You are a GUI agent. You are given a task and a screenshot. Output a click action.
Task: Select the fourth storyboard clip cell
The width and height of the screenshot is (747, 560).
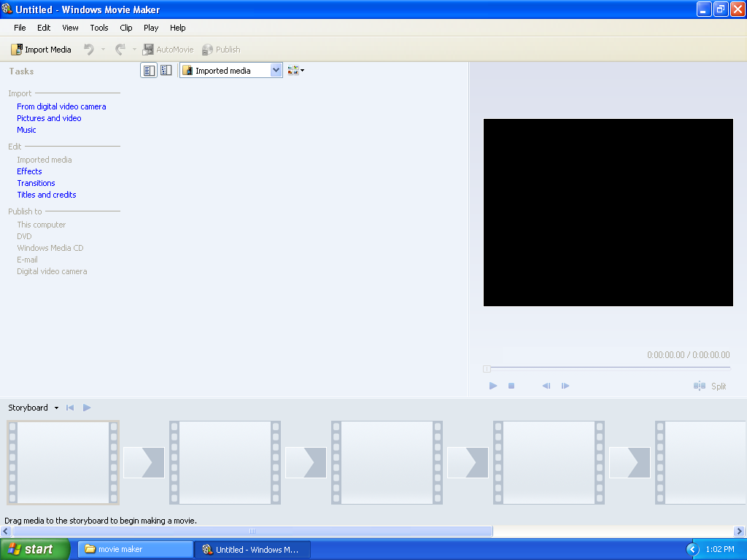549,462
